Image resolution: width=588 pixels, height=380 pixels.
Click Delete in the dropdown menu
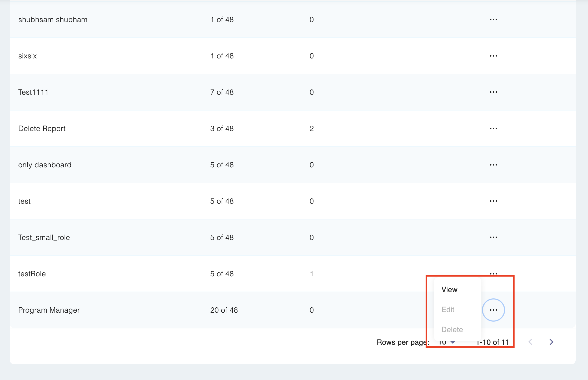point(452,329)
